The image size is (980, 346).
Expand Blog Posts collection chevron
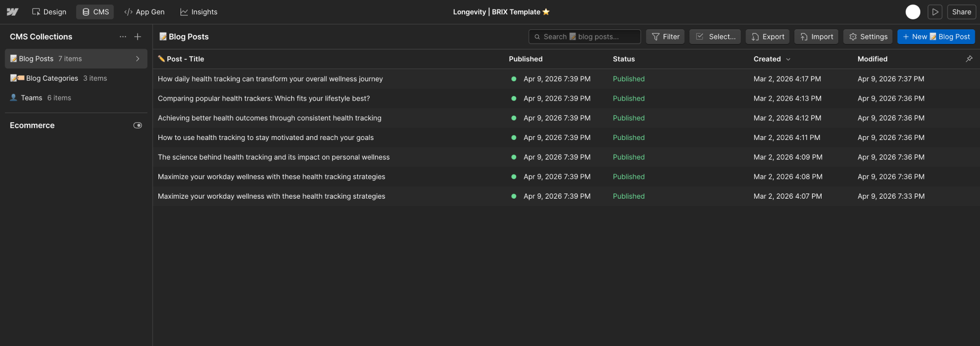[137, 59]
